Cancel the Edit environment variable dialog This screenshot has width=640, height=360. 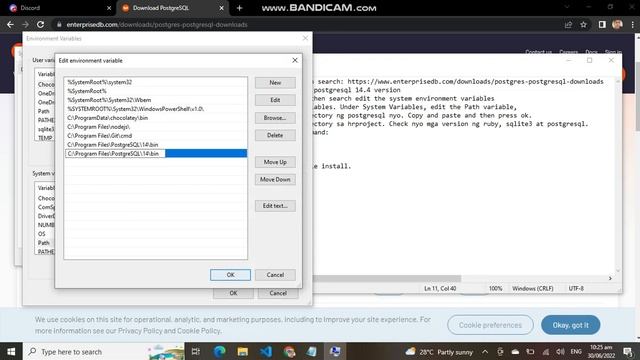coord(275,275)
